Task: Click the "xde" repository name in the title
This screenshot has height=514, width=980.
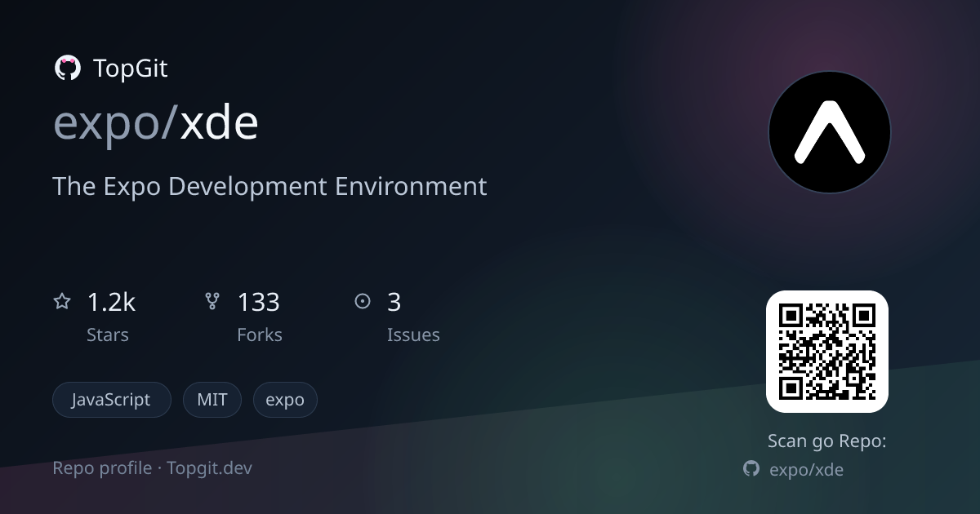Action: coord(219,122)
